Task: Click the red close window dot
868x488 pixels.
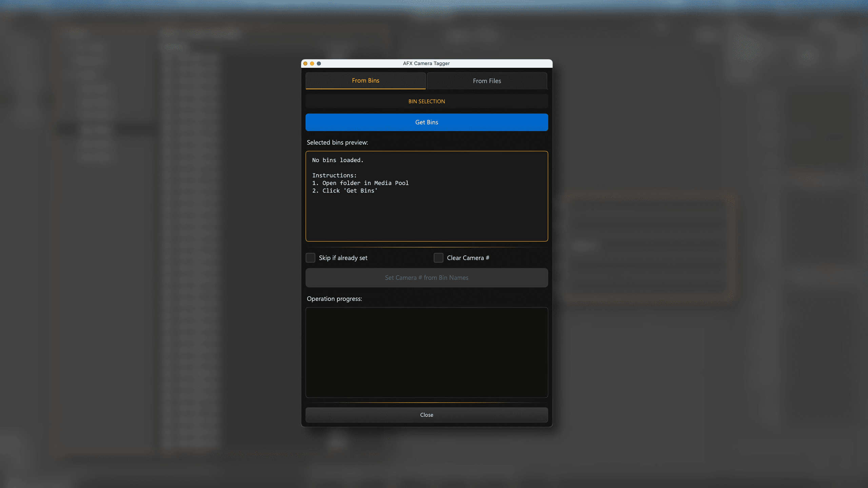Action: coord(305,63)
